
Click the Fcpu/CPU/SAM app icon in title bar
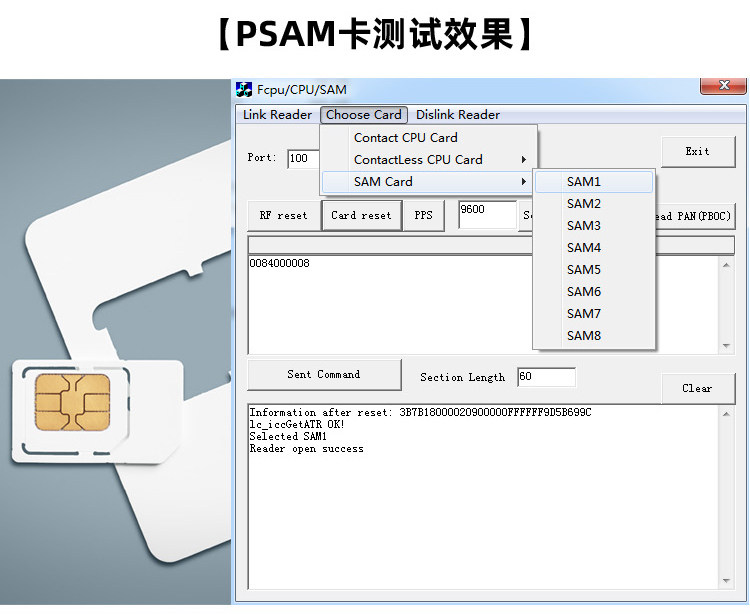(x=244, y=89)
